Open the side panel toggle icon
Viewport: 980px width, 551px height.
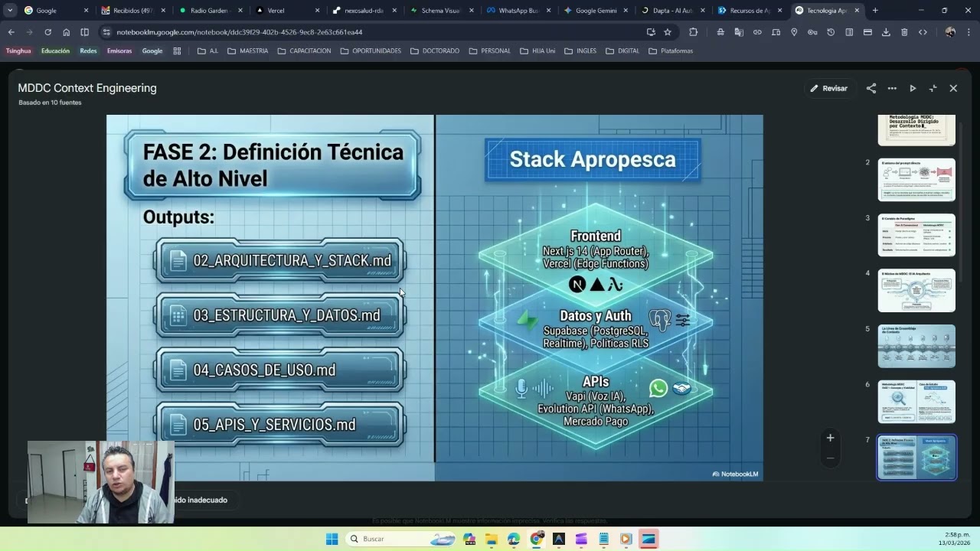coord(84,32)
